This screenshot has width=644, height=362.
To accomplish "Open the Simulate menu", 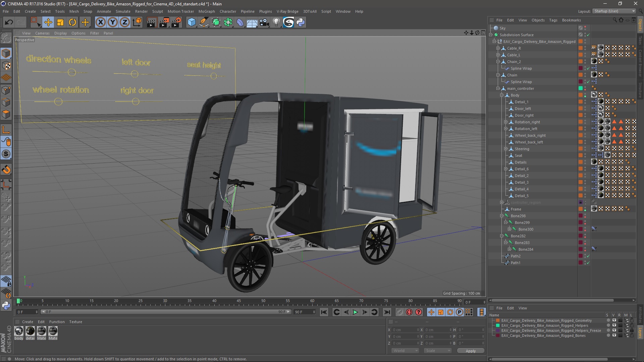I will coord(123,11).
